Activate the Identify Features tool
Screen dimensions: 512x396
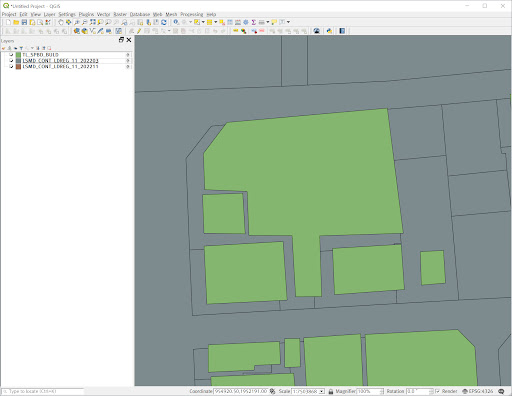[x=176, y=22]
